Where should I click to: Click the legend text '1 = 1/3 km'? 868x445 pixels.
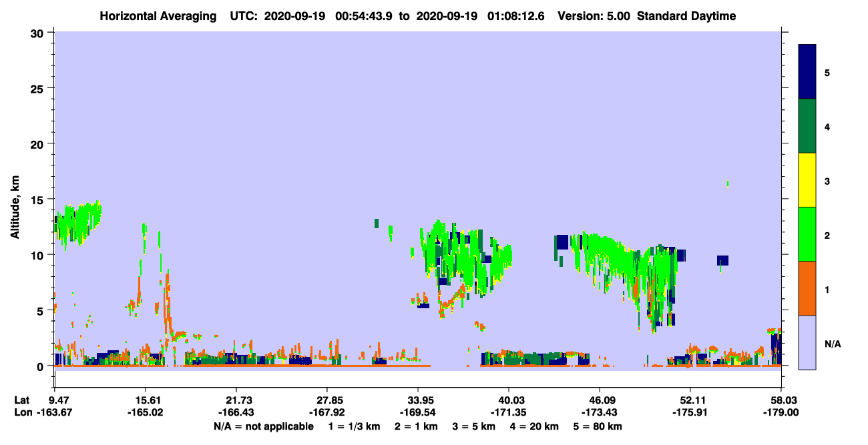[x=353, y=426]
